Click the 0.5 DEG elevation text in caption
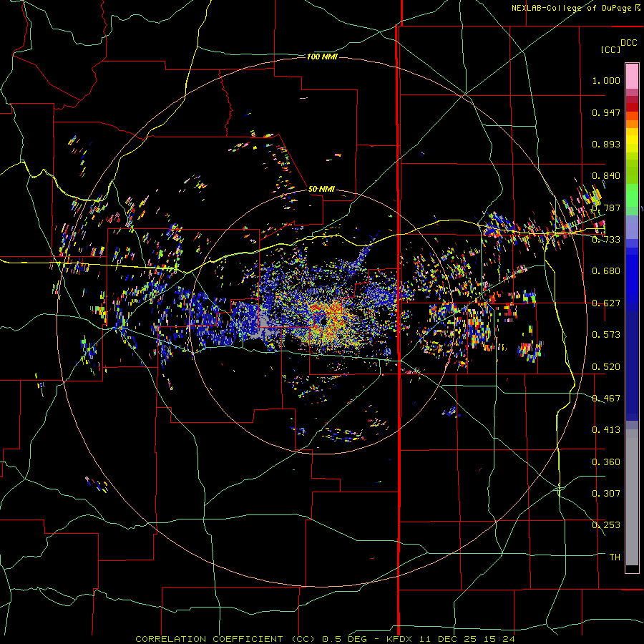The height and width of the screenshot is (644, 644). (x=343, y=639)
